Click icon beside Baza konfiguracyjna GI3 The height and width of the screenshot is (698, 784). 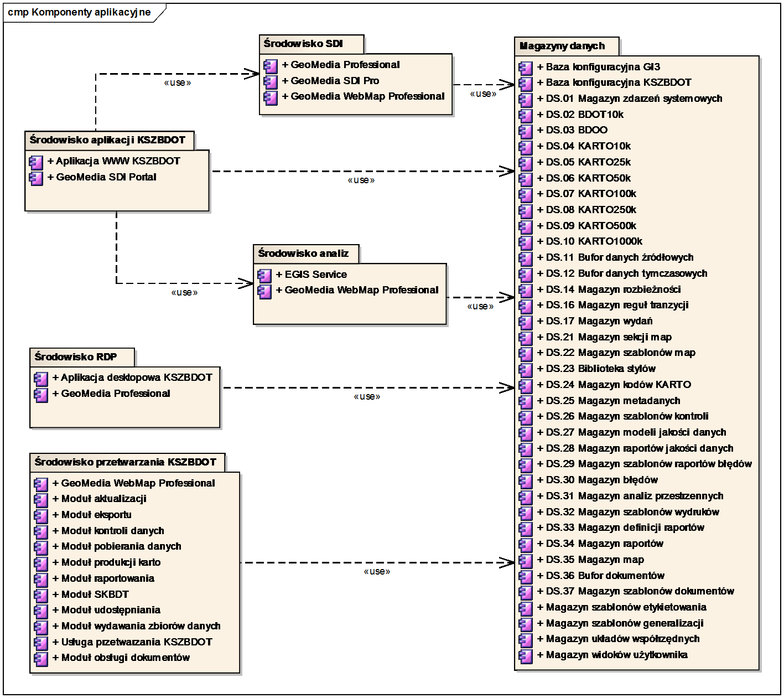coord(526,68)
